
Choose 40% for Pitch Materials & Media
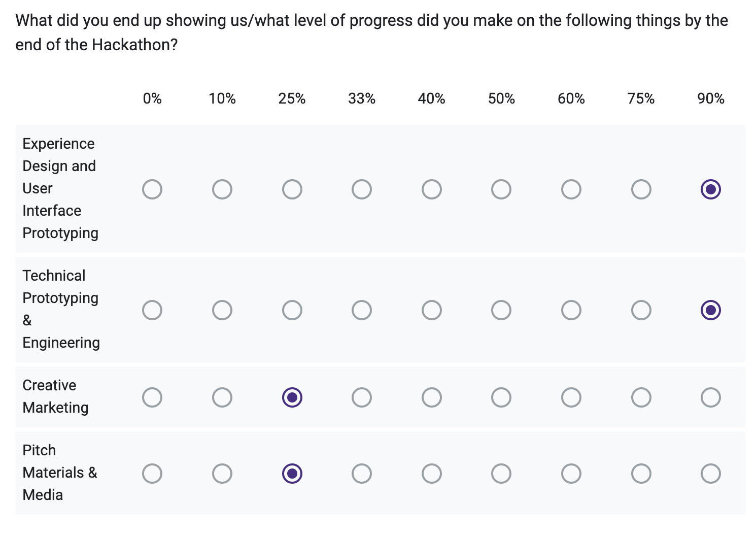pos(432,474)
